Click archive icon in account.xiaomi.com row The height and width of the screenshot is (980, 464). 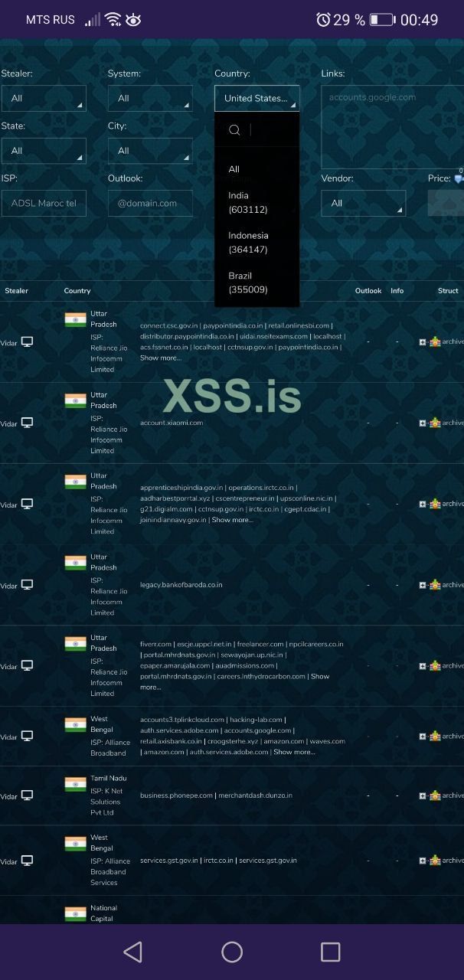click(435, 423)
